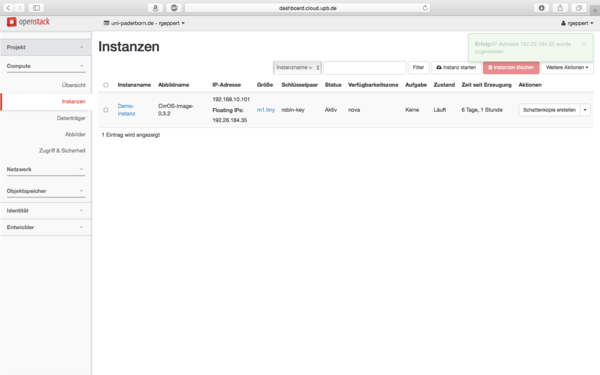This screenshot has width=600, height=375.
Task: Click the Instanz starten button
Action: click(x=456, y=67)
